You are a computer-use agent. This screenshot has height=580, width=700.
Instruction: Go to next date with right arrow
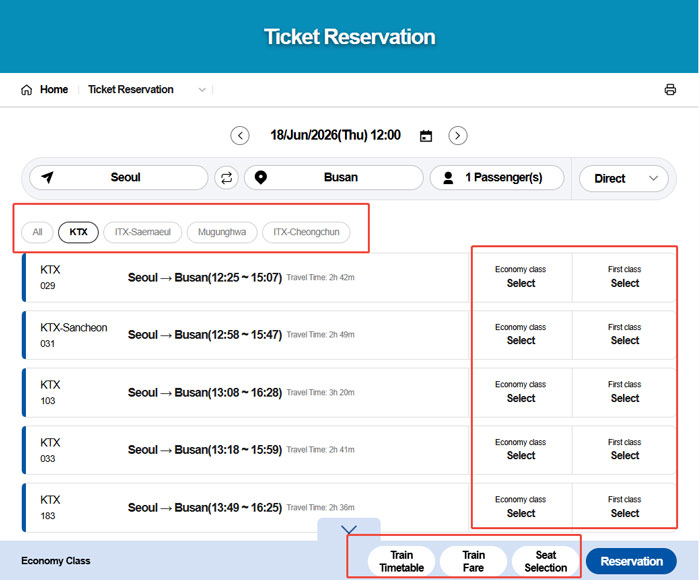pos(458,135)
